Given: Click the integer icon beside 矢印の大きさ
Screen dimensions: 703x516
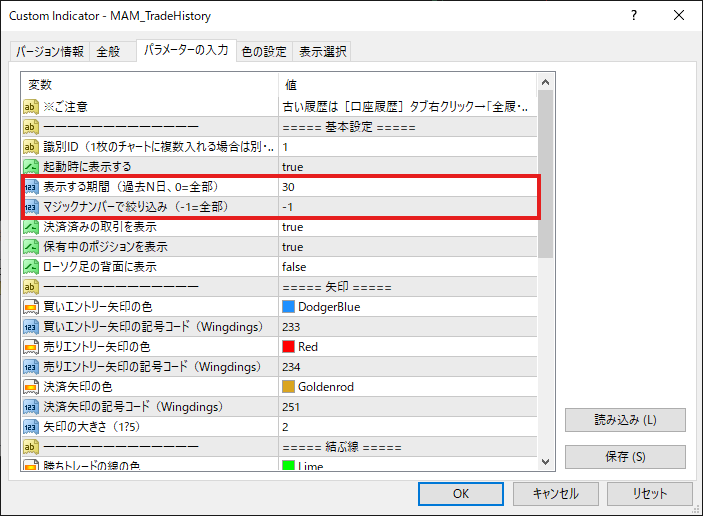Looking at the screenshot, I should 30,427.
